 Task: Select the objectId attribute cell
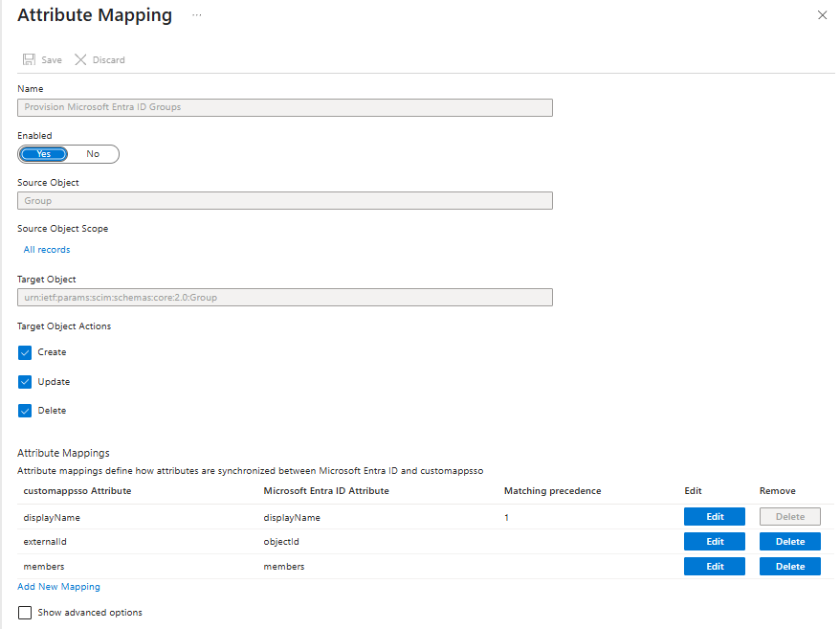[x=281, y=542]
